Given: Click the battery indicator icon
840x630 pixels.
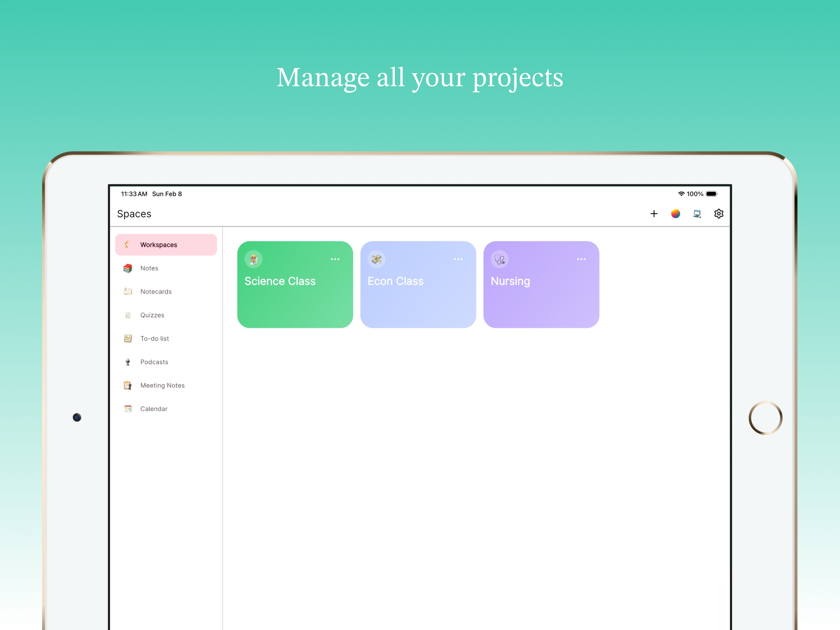Looking at the screenshot, I should (712, 194).
